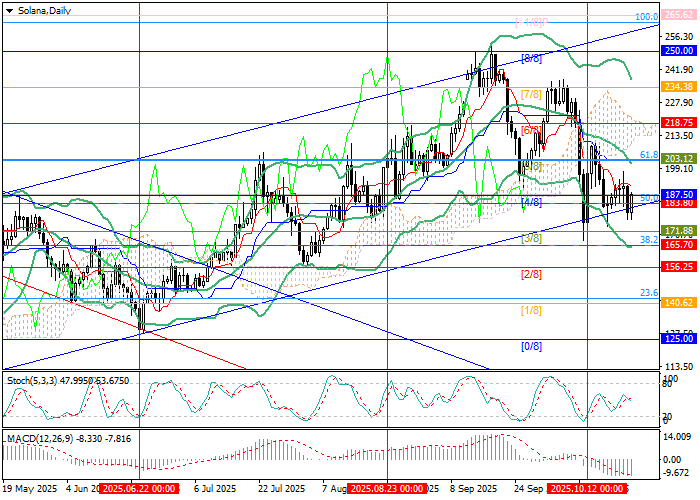Click the 61.8 Fibonacci level label
The image size is (700, 500).
[649, 154]
